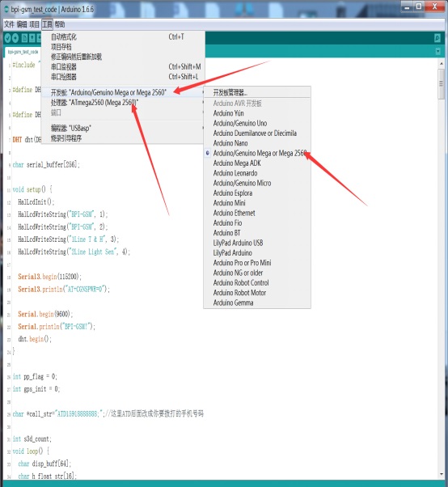Open the 帮助 menu

coord(60,24)
